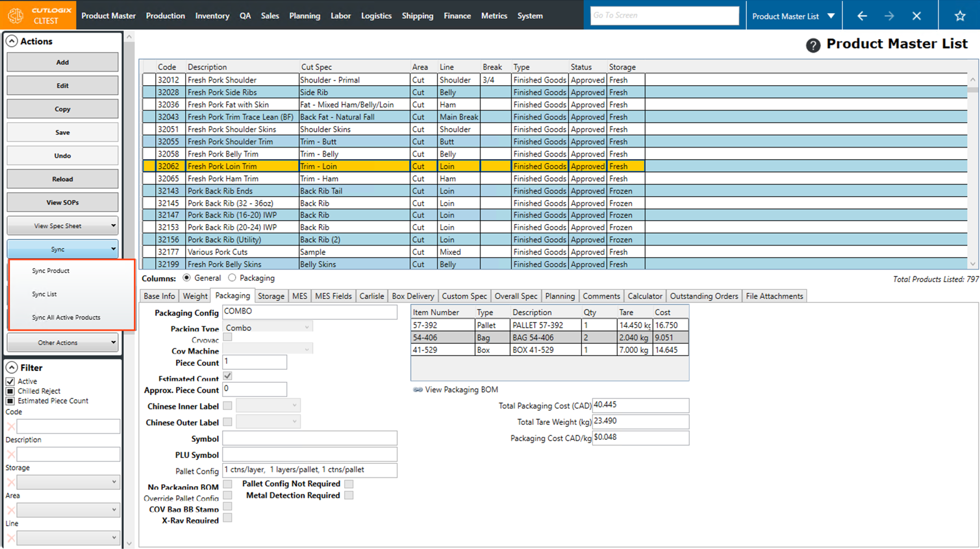Click the Go To Screen search field
This screenshot has width=980, height=549.
click(x=664, y=15)
